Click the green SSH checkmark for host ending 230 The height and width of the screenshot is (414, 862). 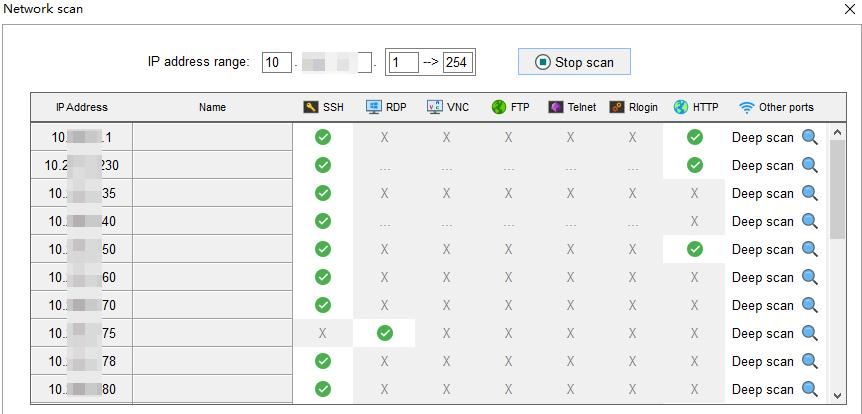[323, 165]
